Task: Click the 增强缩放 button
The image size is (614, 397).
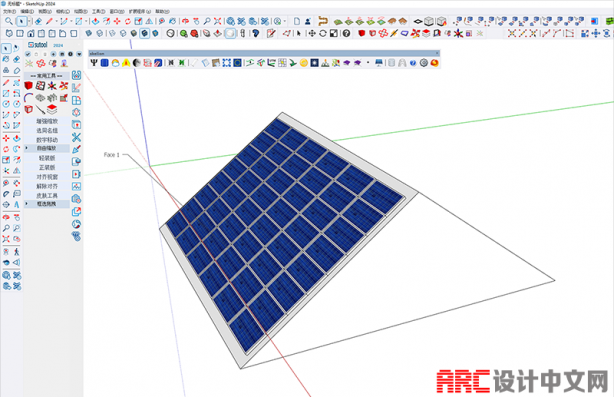Action: [x=47, y=121]
